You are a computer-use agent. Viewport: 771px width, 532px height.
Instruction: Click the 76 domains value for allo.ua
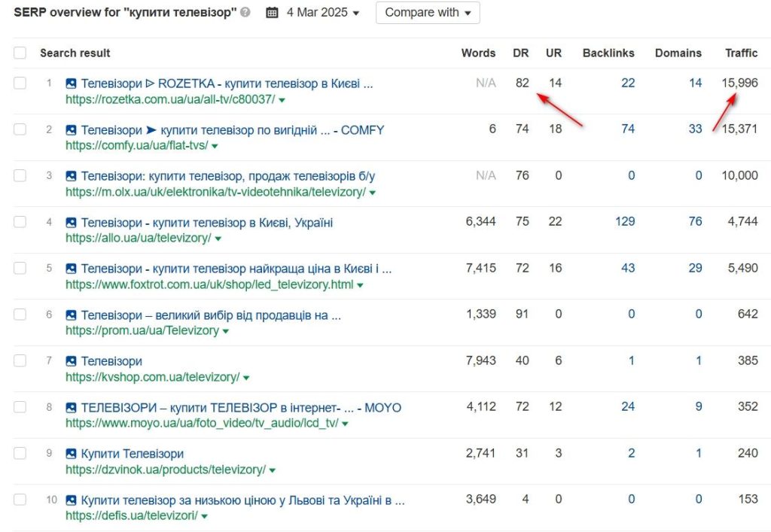coord(695,221)
